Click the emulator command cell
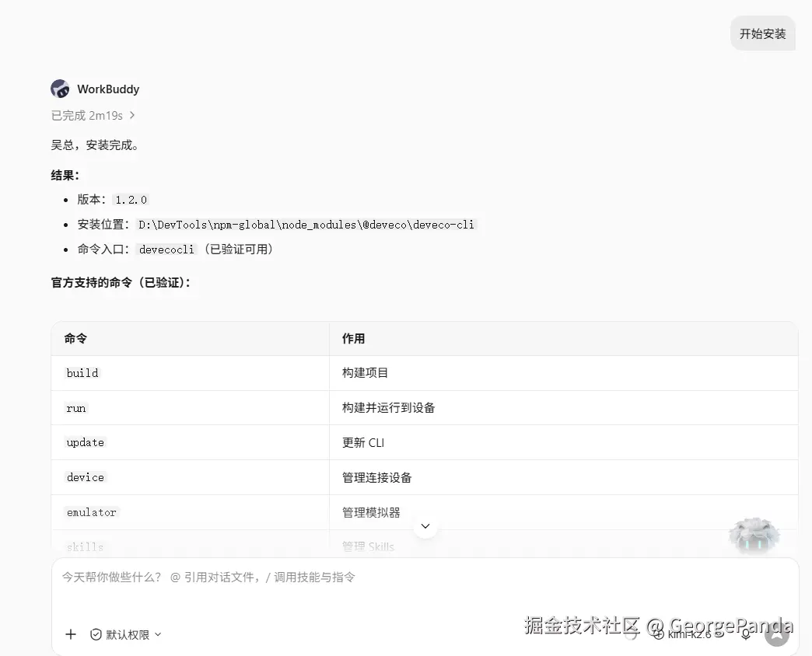 (190, 512)
